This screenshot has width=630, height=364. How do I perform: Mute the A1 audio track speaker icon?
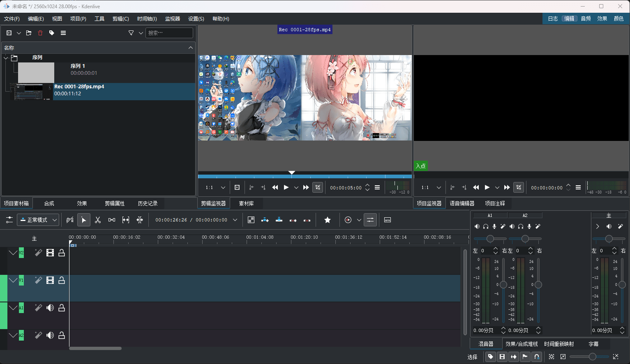tap(50, 307)
